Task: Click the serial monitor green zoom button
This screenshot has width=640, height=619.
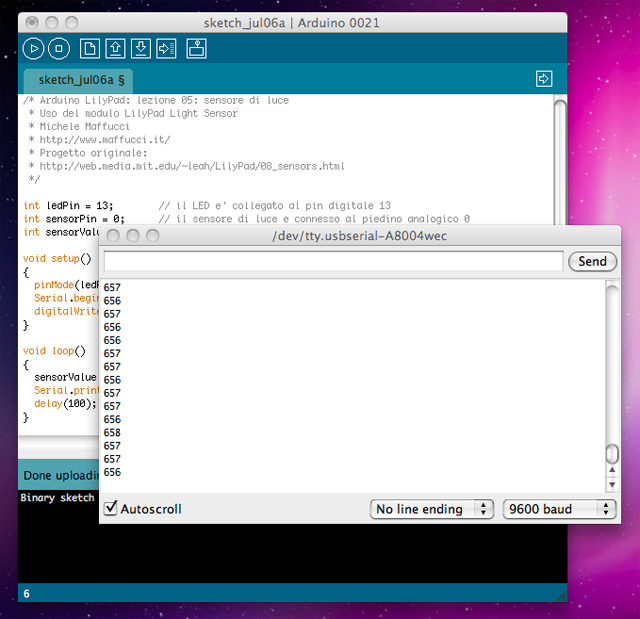Action: click(153, 236)
